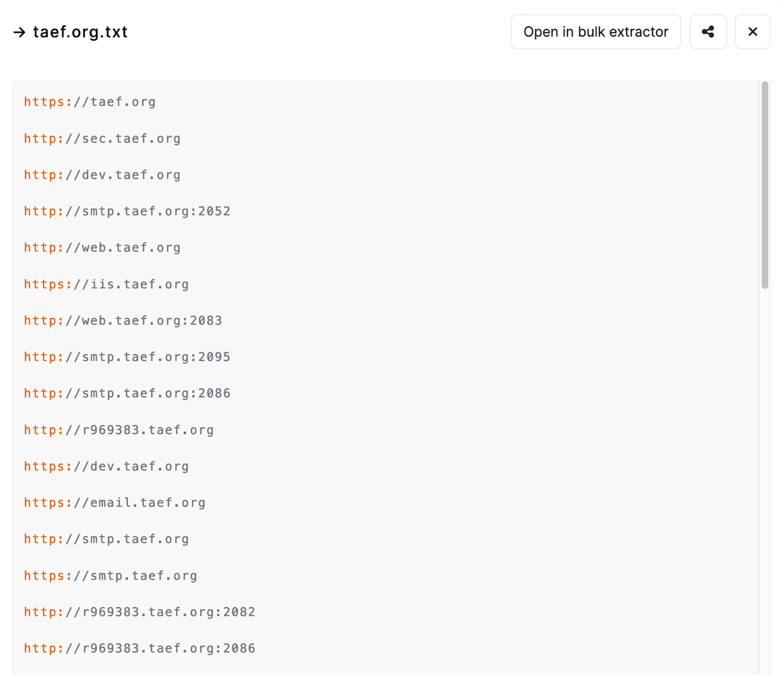This screenshot has height=685, width=784.
Task: Click the share icon button
Action: (707, 32)
